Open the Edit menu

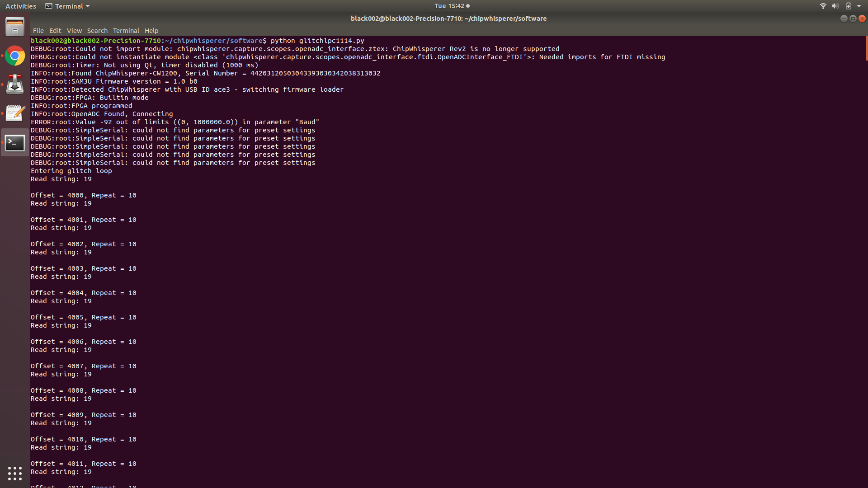[55, 31]
